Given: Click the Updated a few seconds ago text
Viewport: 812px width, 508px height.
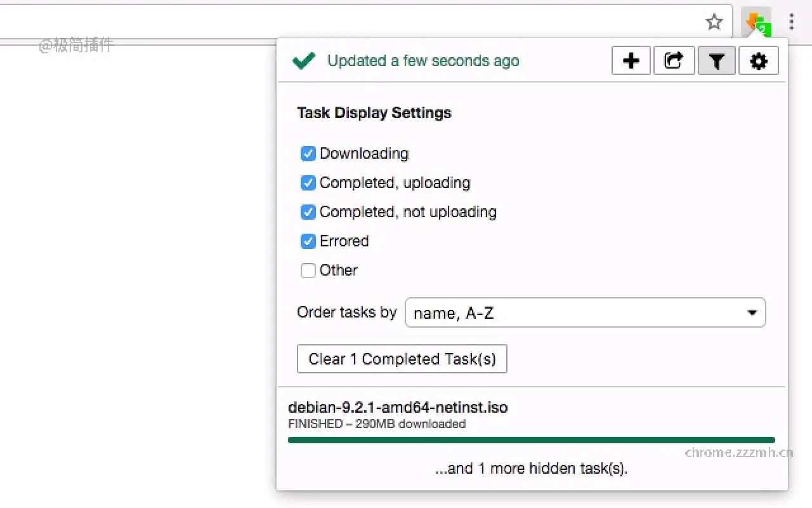Looking at the screenshot, I should (423, 61).
